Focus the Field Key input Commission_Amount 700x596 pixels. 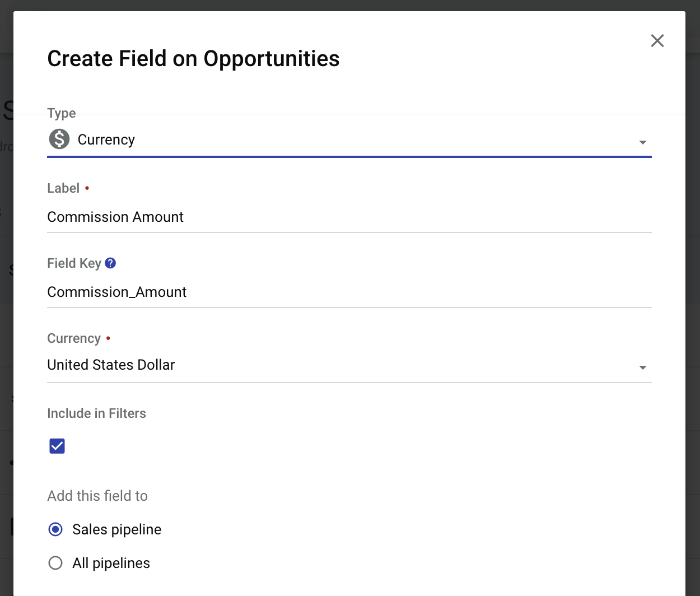349,292
